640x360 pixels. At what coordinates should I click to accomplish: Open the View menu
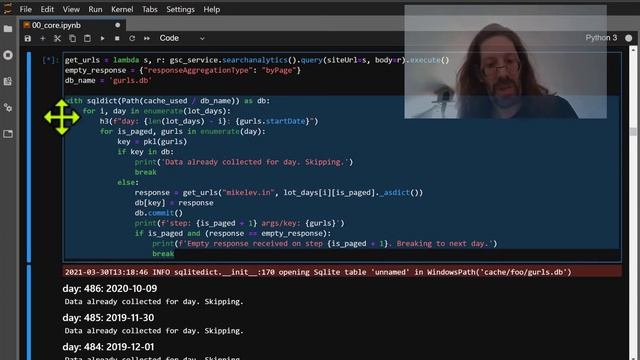pyautogui.click(x=71, y=9)
